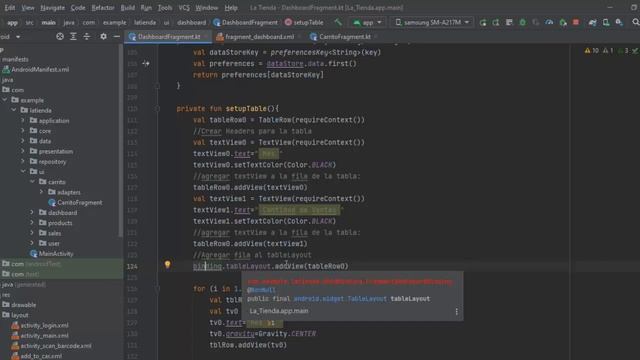Expand the sales package

pos(32,233)
